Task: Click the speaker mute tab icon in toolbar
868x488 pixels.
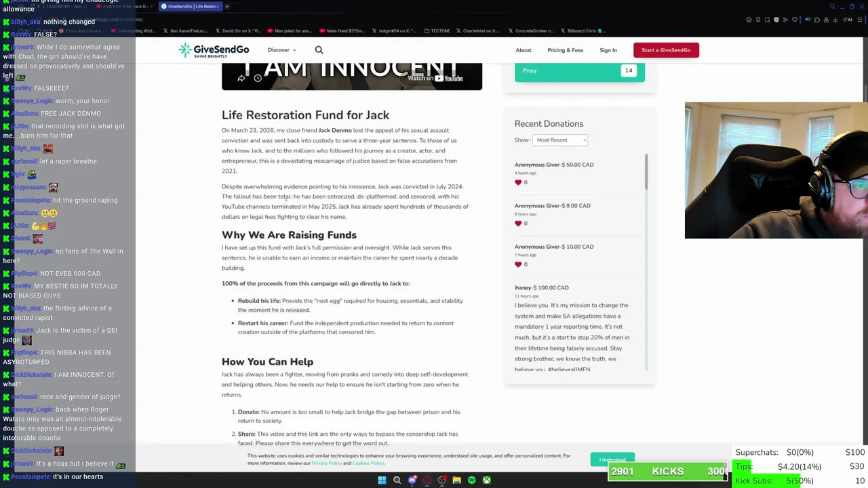Action: (x=808, y=20)
